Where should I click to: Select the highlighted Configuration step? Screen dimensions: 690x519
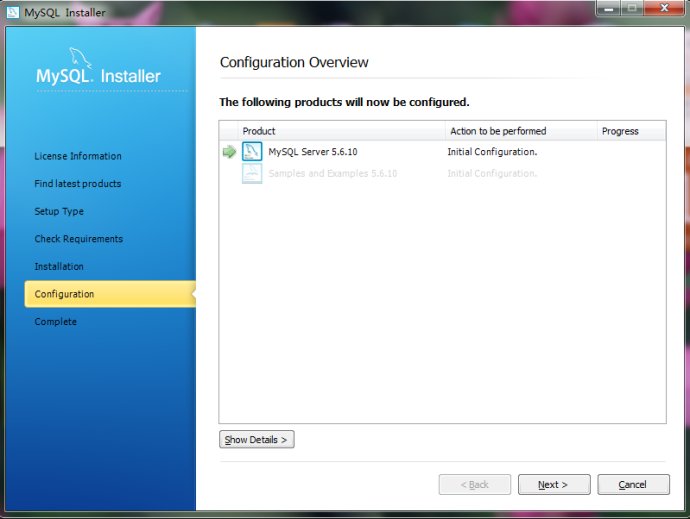(110, 294)
